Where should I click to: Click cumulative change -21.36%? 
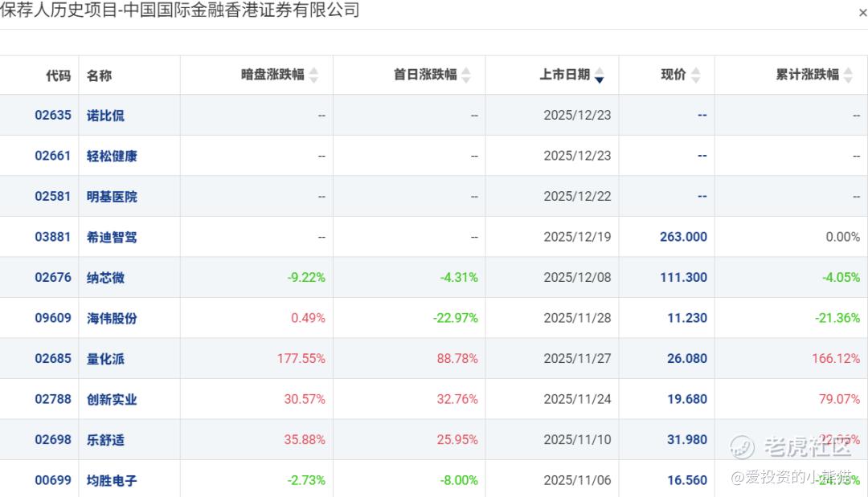coord(837,318)
